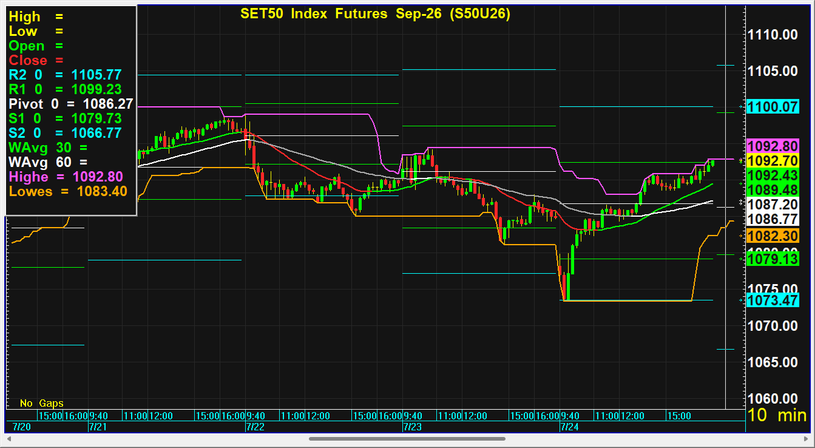This screenshot has width=815, height=448.
Task: Select the Close legend row
Action: 36,60
